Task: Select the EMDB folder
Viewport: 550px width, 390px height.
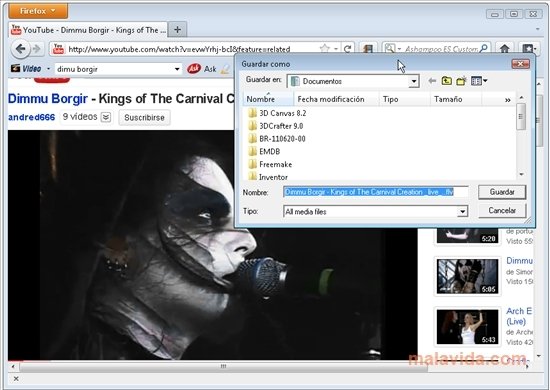Action: (264, 152)
